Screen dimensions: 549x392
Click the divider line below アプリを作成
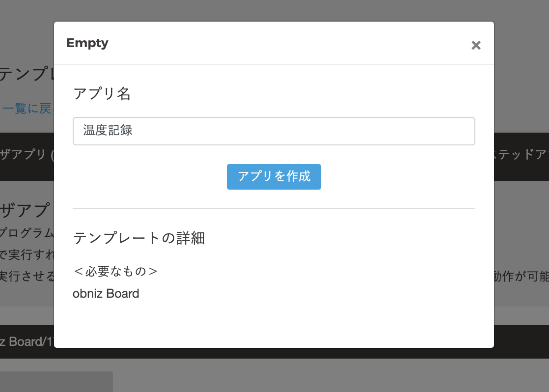click(274, 209)
